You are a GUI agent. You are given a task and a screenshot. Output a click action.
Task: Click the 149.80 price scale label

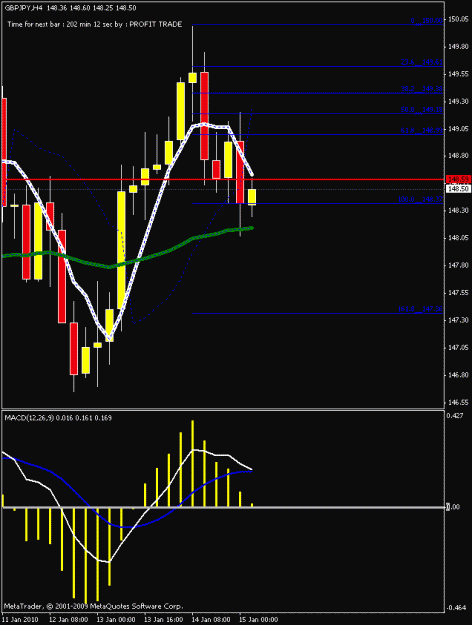pos(458,47)
